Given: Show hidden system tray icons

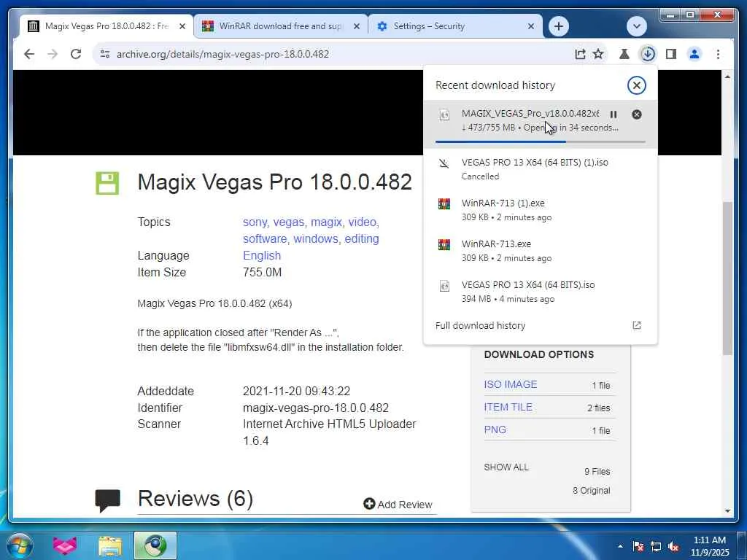Looking at the screenshot, I should point(620,546).
